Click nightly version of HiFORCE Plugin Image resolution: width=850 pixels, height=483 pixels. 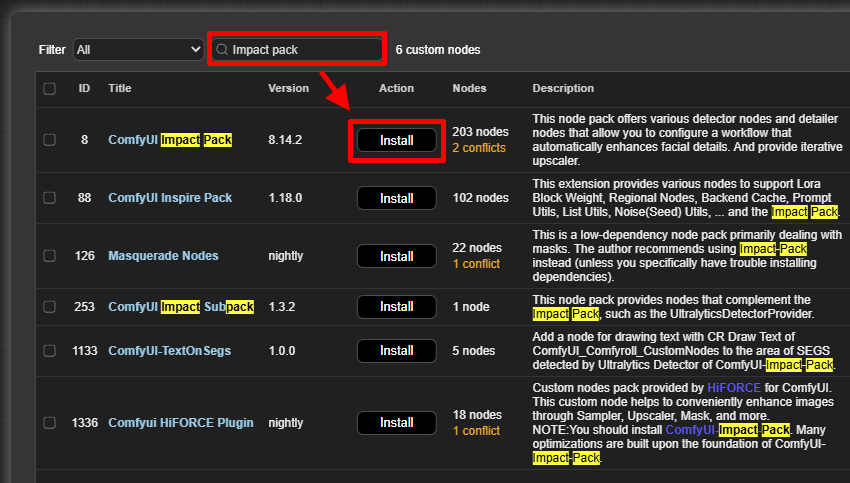tap(286, 423)
